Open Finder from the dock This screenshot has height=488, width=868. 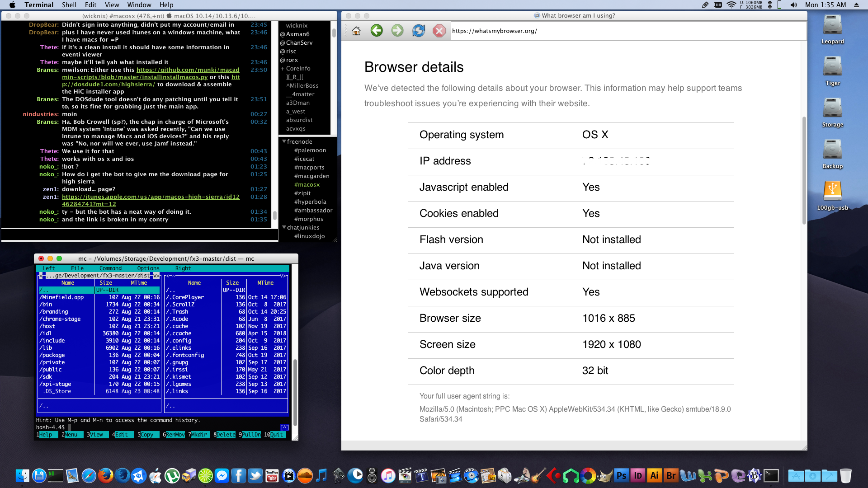pyautogui.click(x=23, y=475)
